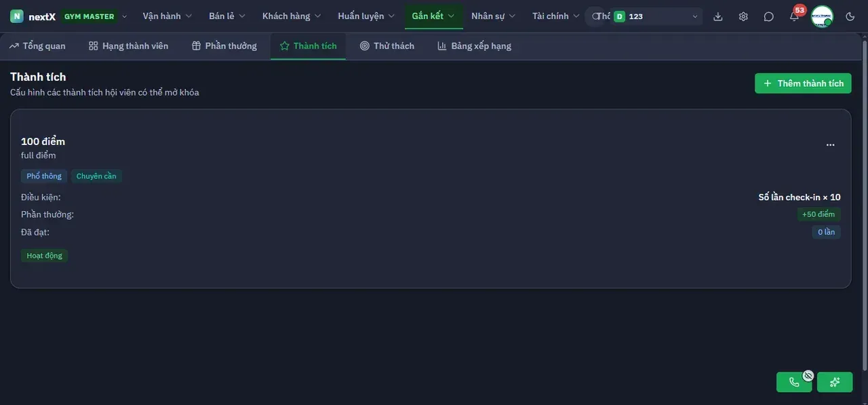868x405 pixels.
Task: Click the 100 điểm achievement title
Action: (x=43, y=141)
